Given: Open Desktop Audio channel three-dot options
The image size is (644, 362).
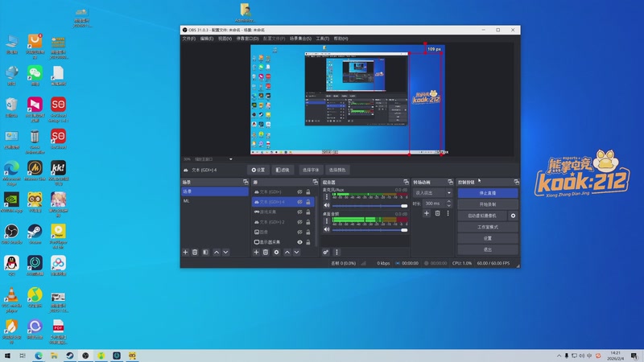Looking at the screenshot, I should coord(327,220).
